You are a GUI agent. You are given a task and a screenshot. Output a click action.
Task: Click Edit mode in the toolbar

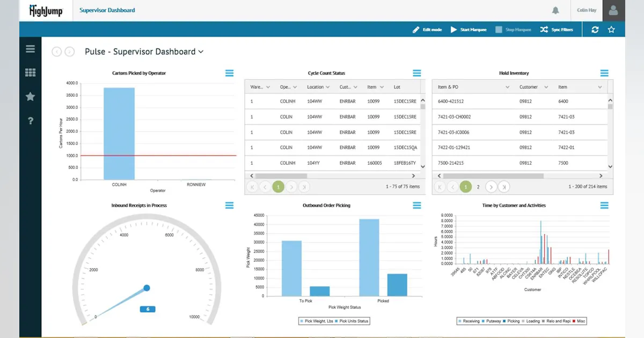tap(427, 30)
